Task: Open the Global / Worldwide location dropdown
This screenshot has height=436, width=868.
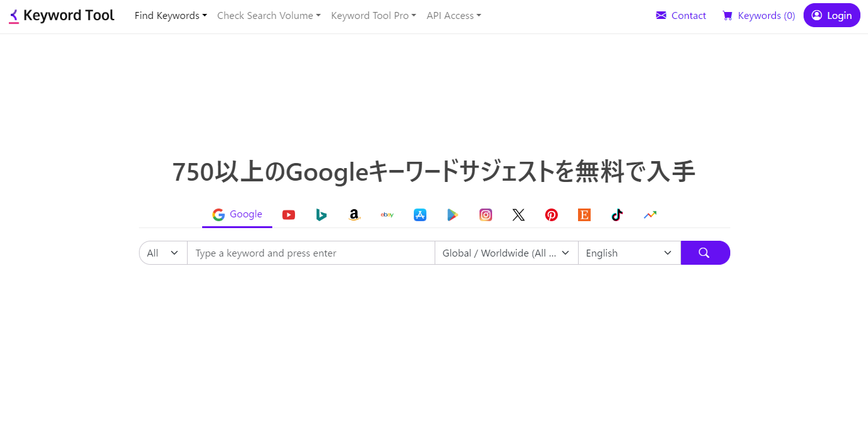Action: pos(506,253)
